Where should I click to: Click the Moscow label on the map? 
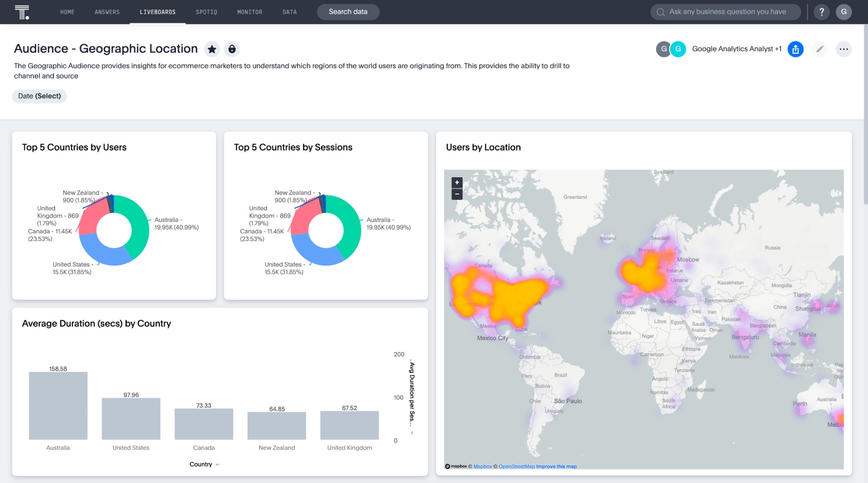coord(688,260)
